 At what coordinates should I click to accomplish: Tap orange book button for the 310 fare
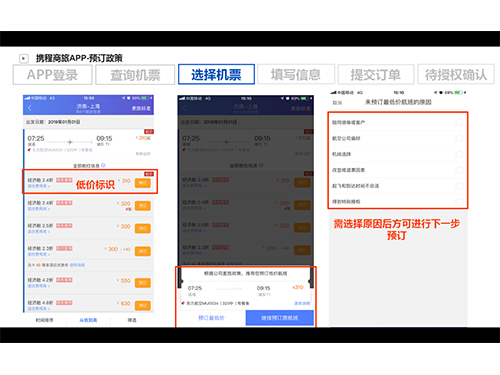(143, 183)
